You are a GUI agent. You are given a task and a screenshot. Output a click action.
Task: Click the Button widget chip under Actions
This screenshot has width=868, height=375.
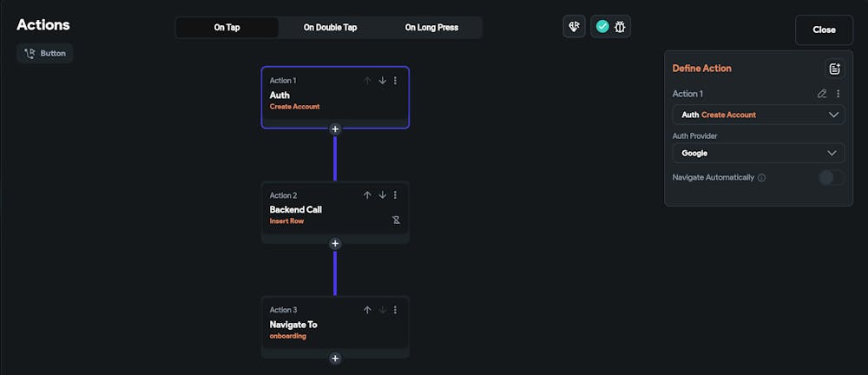tap(45, 53)
